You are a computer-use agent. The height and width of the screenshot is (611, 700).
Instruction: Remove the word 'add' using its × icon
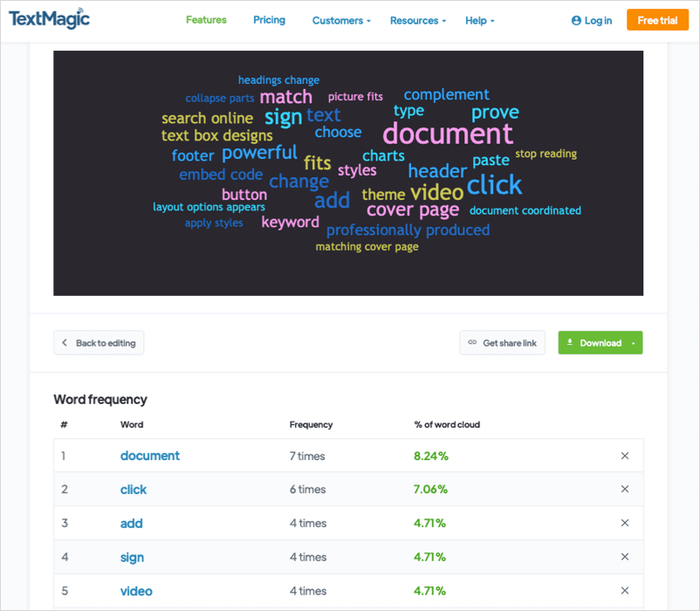[x=625, y=523]
